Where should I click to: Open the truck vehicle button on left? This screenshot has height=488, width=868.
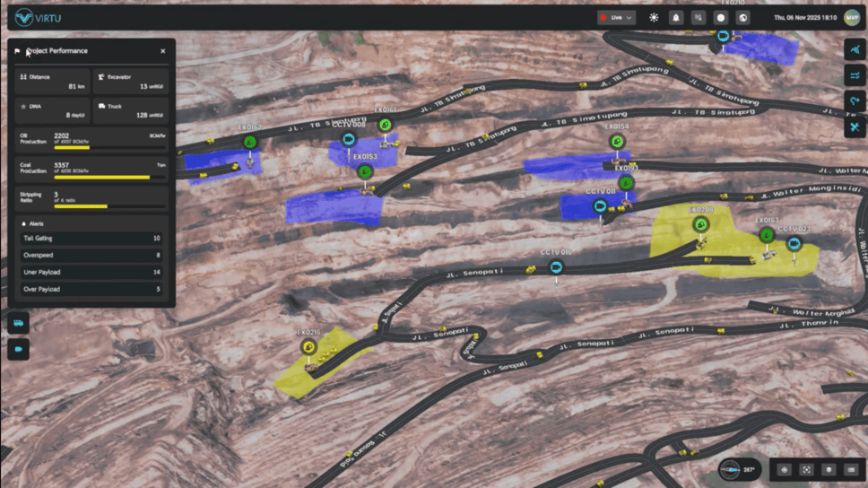(18, 323)
